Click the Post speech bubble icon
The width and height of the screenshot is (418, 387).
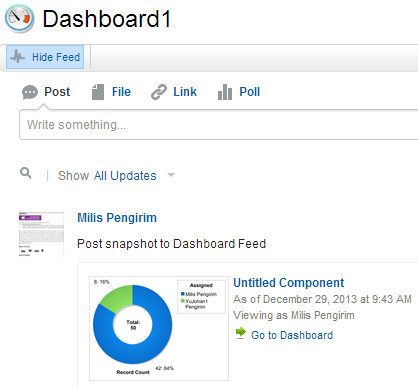[x=30, y=92]
